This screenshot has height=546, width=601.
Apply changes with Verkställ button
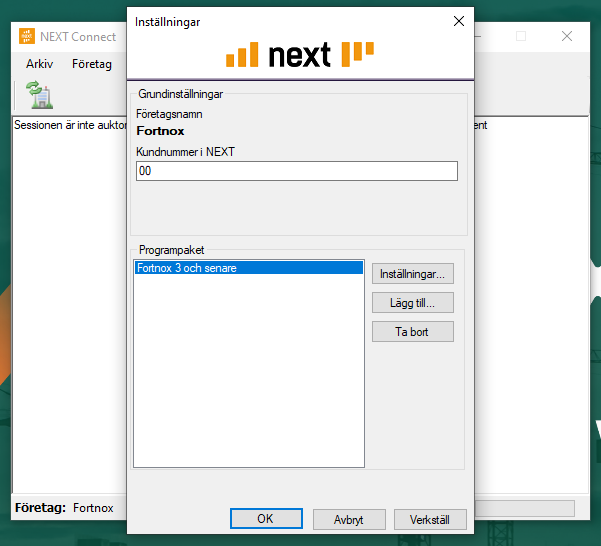click(x=430, y=520)
